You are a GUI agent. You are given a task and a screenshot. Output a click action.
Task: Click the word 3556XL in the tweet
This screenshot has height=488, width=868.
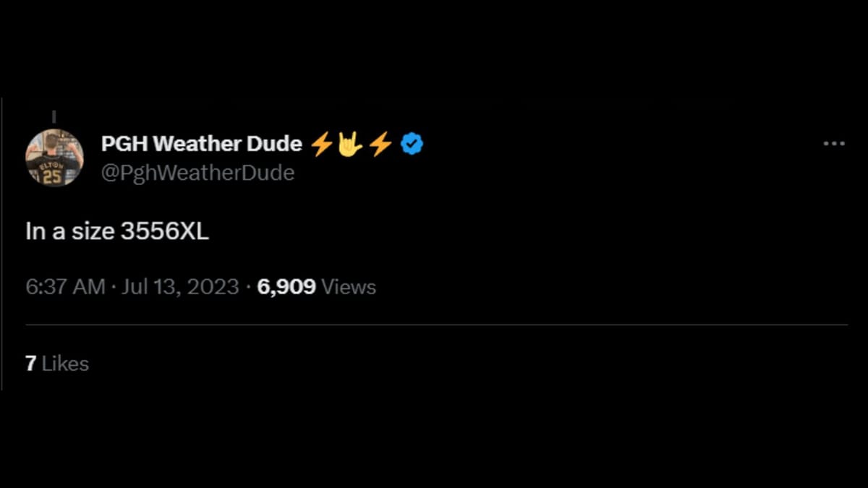click(164, 231)
